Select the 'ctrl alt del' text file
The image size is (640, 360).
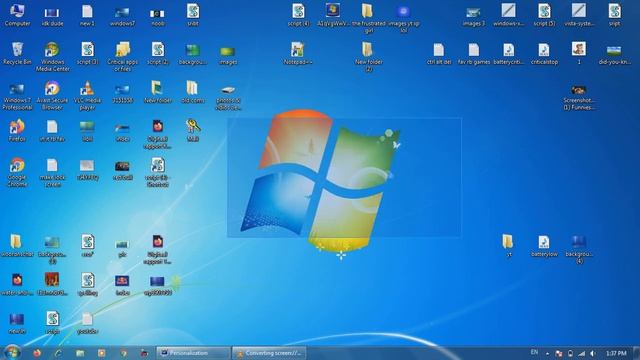click(x=439, y=53)
